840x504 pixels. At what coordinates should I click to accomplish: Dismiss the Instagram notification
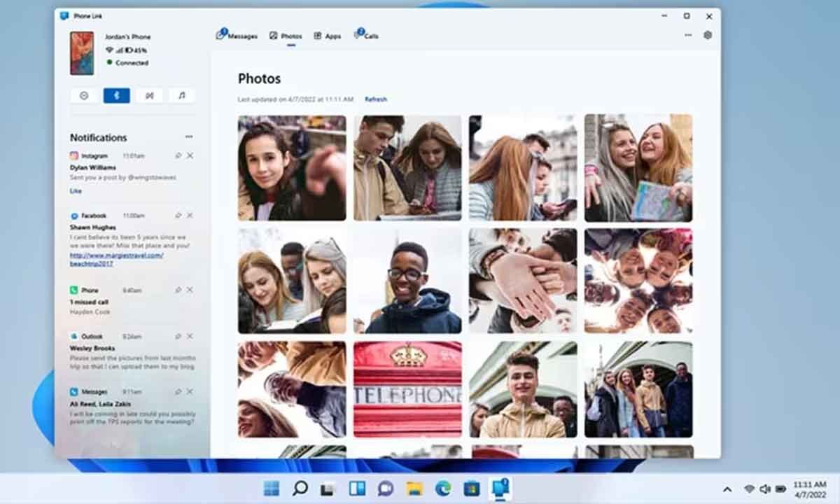pos(190,155)
